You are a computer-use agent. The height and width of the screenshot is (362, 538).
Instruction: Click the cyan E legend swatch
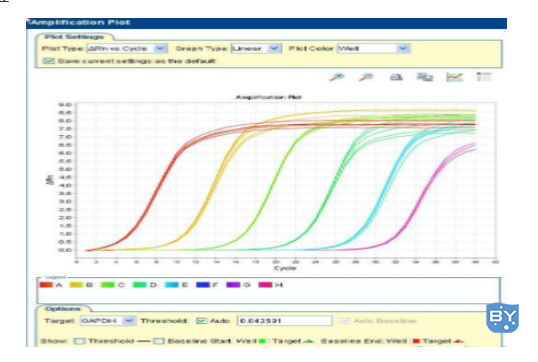(x=172, y=285)
